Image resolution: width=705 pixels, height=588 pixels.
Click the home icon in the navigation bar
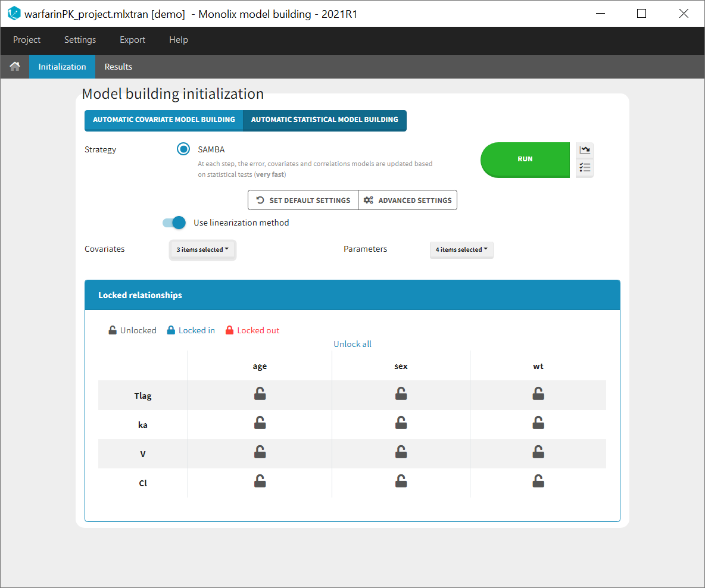14,67
